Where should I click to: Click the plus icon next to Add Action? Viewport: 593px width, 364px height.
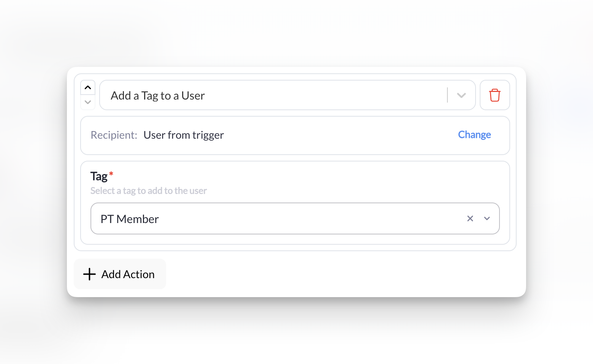click(89, 274)
